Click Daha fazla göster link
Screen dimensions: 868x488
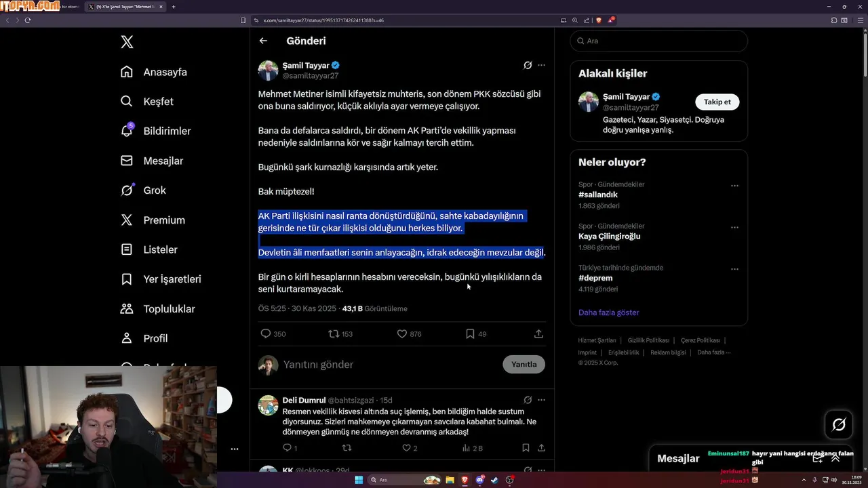pyautogui.click(x=609, y=312)
